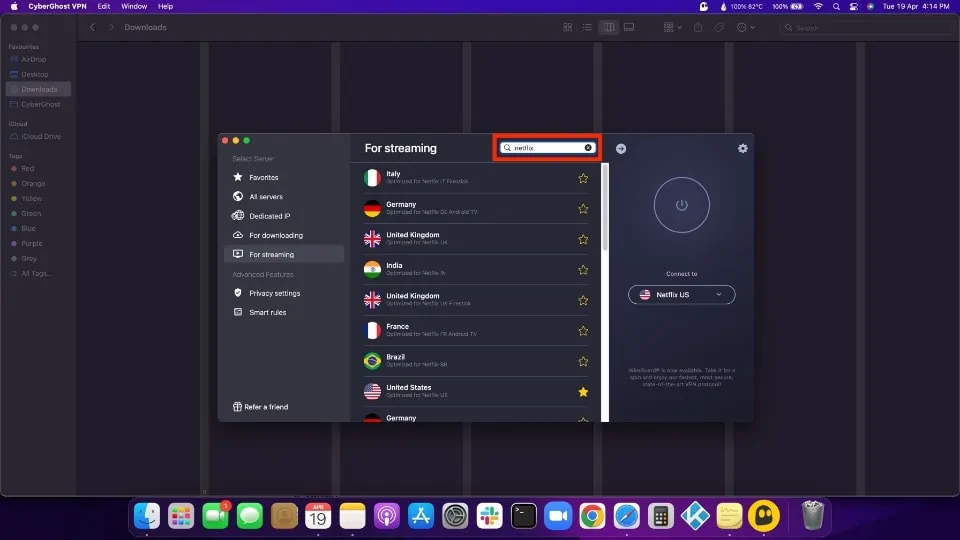Click the France flag icon
The image size is (960, 540).
click(372, 331)
